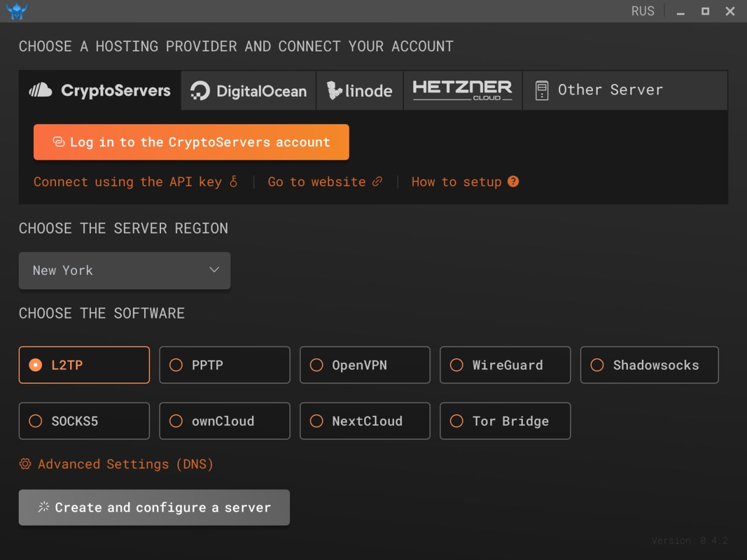
Task: Switch to the DigitalOcean provider tab
Action: pyautogui.click(x=249, y=90)
